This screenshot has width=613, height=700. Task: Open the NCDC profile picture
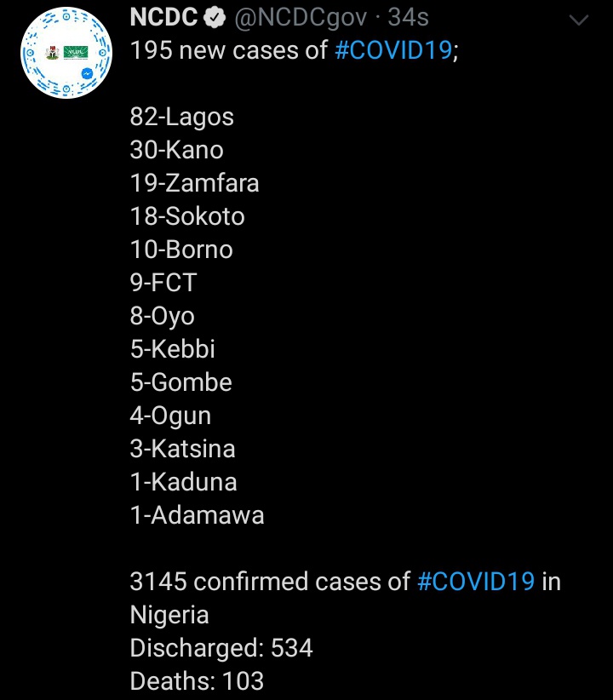click(x=66, y=53)
